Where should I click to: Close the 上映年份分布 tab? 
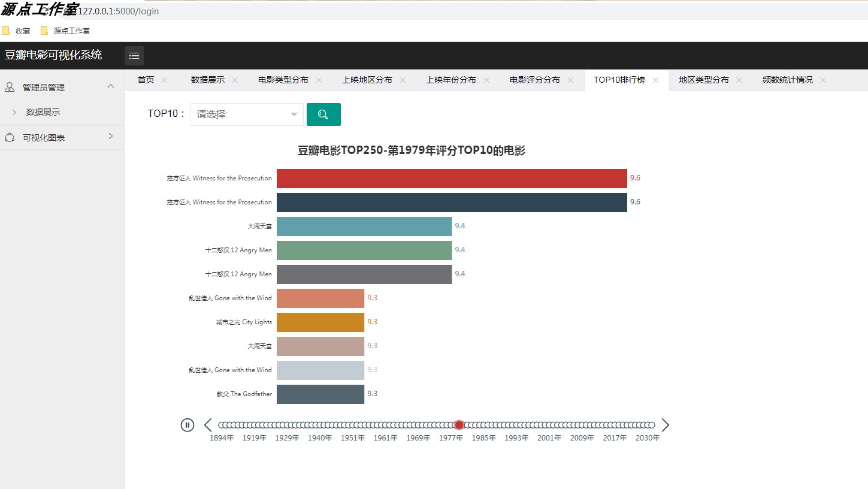click(486, 80)
